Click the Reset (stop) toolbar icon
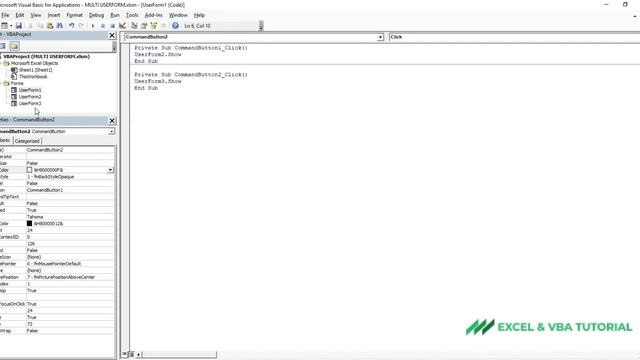Image resolution: width=640 pixels, height=360 pixels. click(x=113, y=26)
